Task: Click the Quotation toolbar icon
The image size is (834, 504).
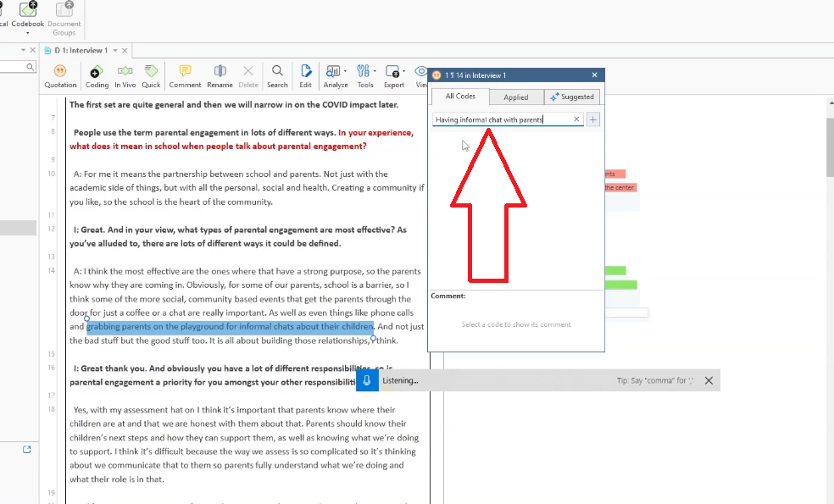Action: [60, 75]
